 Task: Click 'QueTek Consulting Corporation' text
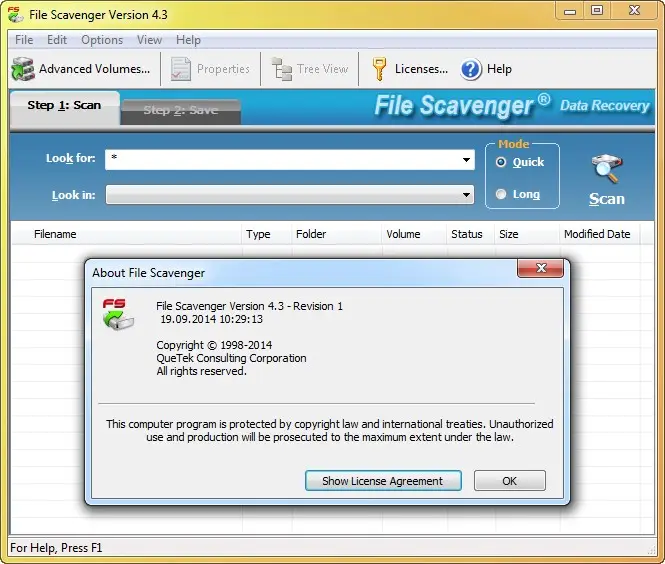point(231,358)
